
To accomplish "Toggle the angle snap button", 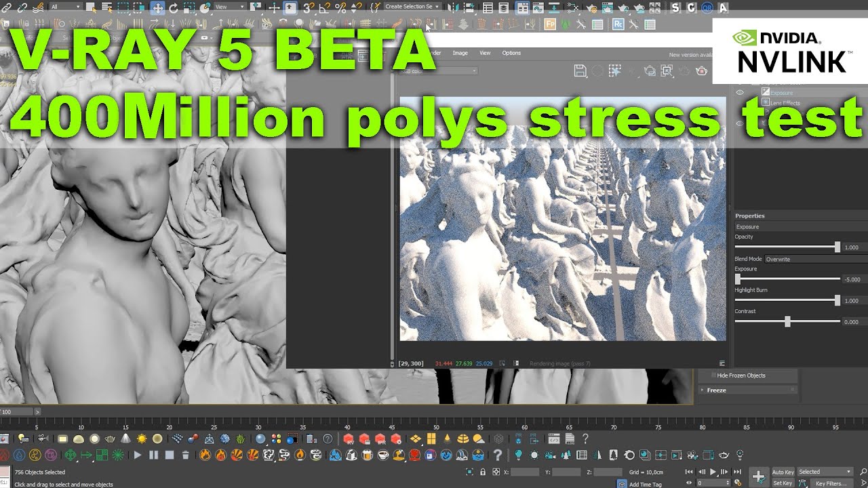I will click(325, 7).
